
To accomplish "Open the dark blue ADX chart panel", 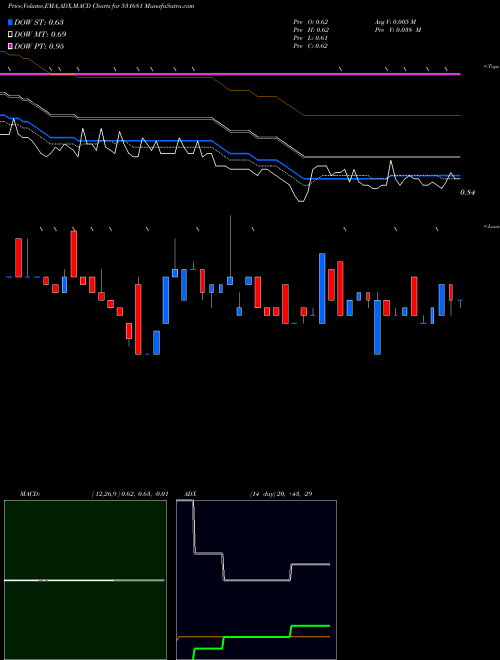I will (256, 580).
